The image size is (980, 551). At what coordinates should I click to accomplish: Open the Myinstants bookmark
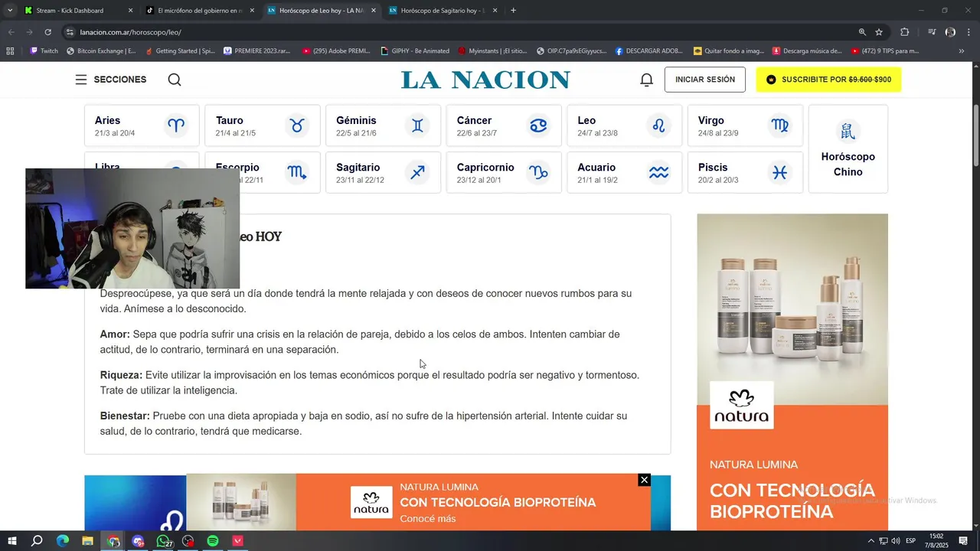493,51
